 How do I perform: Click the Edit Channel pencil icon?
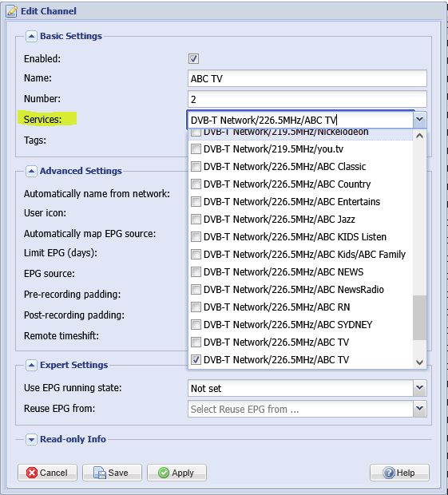tap(12, 11)
